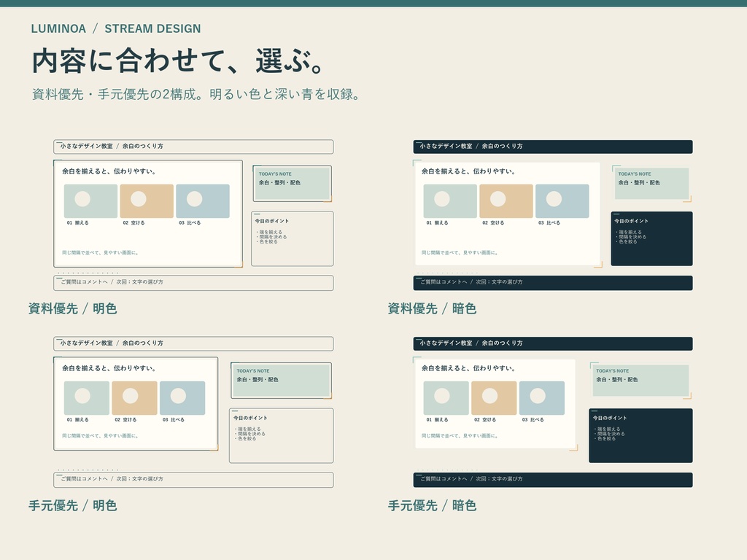
Task: Click the 02 空ける orange card in 資料優先 / 明色 preview
Action: [x=147, y=201]
